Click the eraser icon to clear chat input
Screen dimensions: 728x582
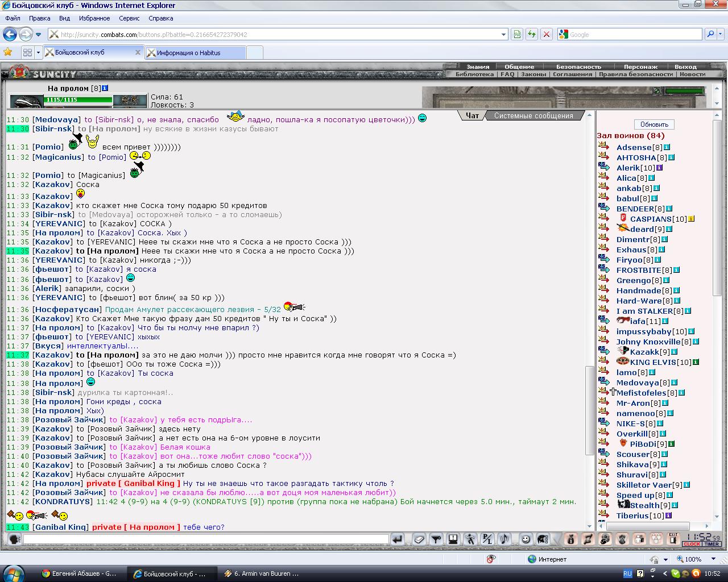[419, 539]
